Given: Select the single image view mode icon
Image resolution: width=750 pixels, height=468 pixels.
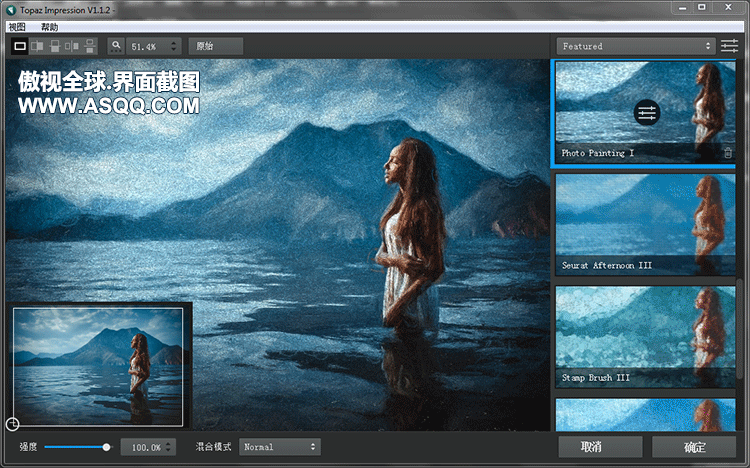Looking at the screenshot, I should pos(20,46).
